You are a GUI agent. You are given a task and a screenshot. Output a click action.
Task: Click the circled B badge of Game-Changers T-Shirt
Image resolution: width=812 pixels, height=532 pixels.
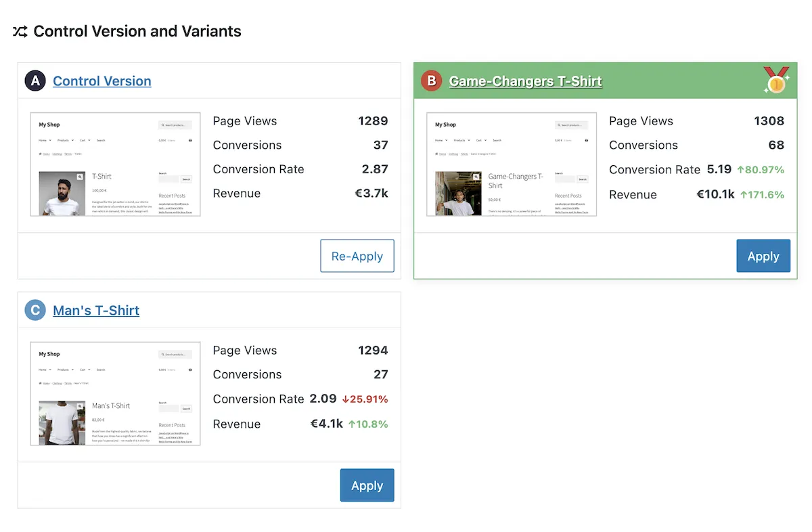[x=431, y=81]
